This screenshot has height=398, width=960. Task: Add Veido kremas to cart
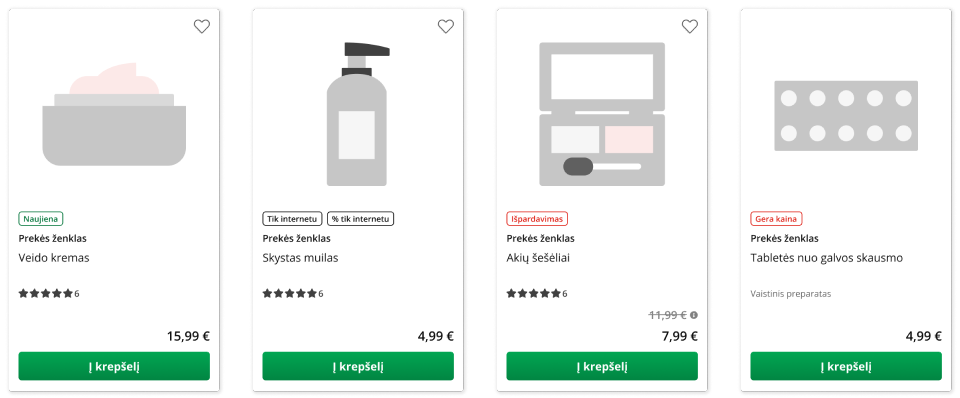coord(114,366)
